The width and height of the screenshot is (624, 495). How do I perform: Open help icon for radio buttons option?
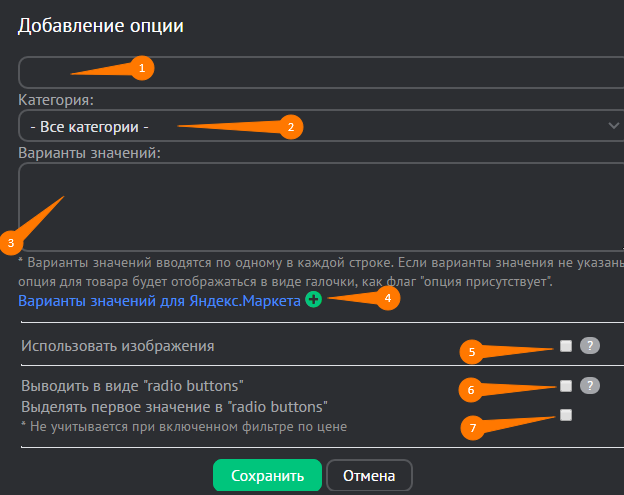coord(591,385)
